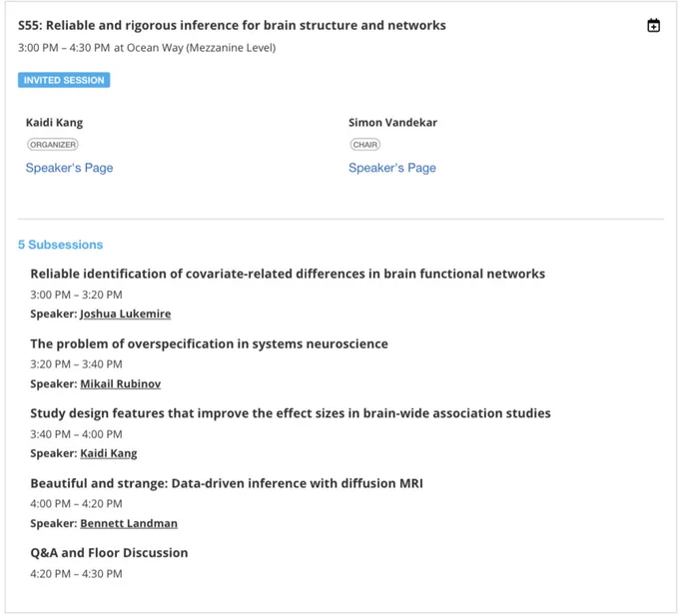This screenshot has width=679, height=616.
Task: Open Q&A and Floor Discussion subsession
Action: point(109,553)
